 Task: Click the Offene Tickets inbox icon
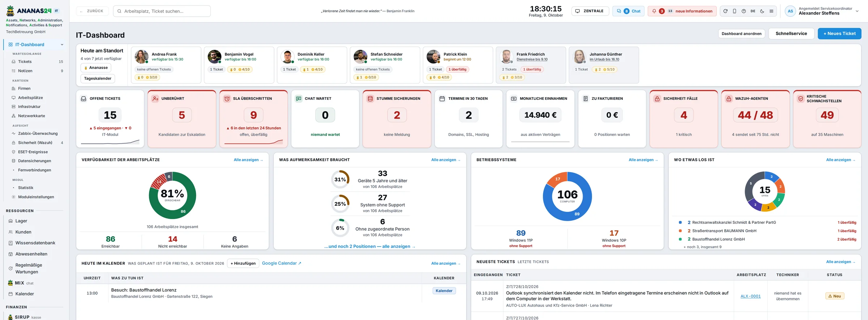(x=84, y=99)
